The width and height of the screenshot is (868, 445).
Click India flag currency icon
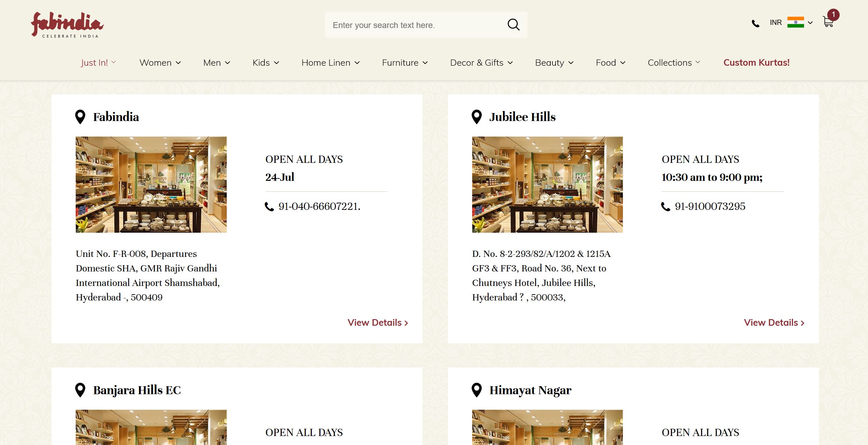[795, 22]
